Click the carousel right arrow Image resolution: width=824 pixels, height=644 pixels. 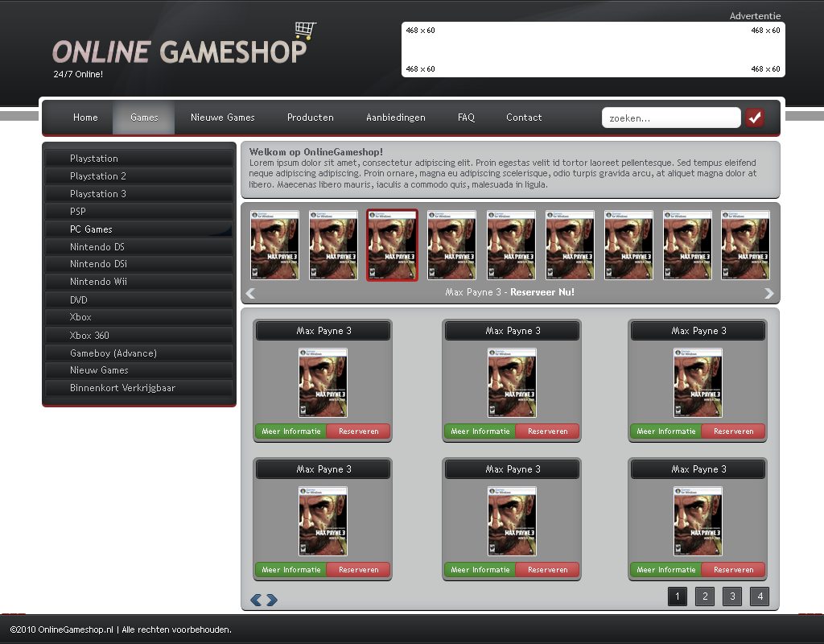pos(768,293)
